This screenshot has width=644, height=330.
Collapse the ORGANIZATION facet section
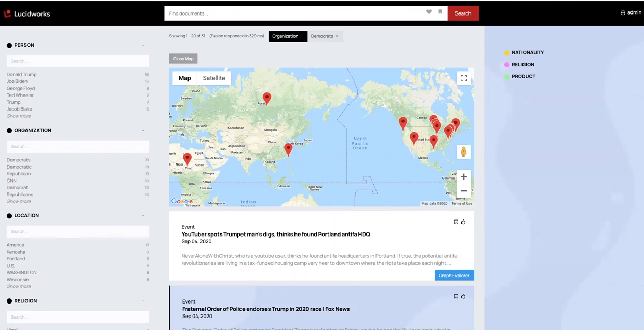(x=143, y=130)
